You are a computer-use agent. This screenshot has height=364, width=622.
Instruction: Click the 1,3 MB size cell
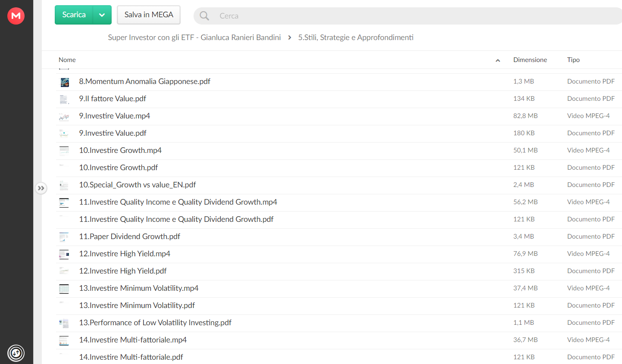[x=523, y=81]
